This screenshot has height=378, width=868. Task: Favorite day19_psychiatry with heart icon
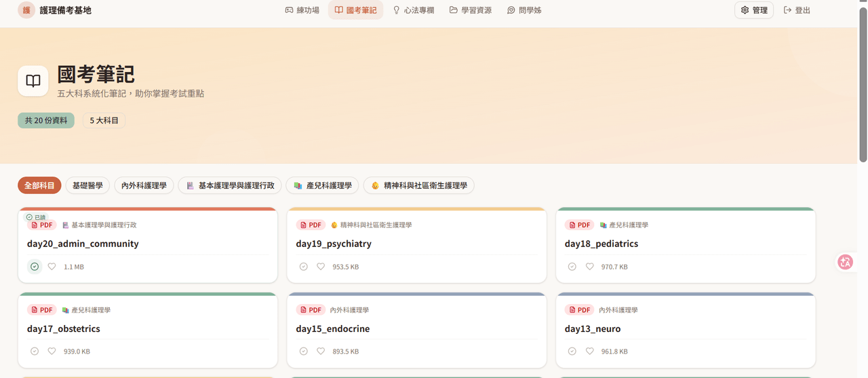(x=321, y=267)
